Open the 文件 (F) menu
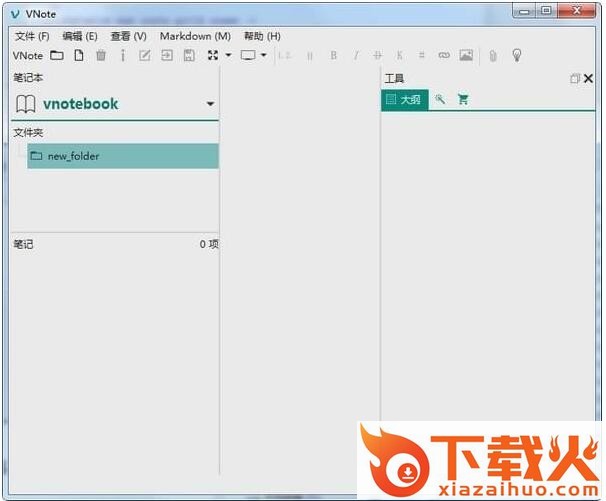606x501 pixels. point(32,36)
